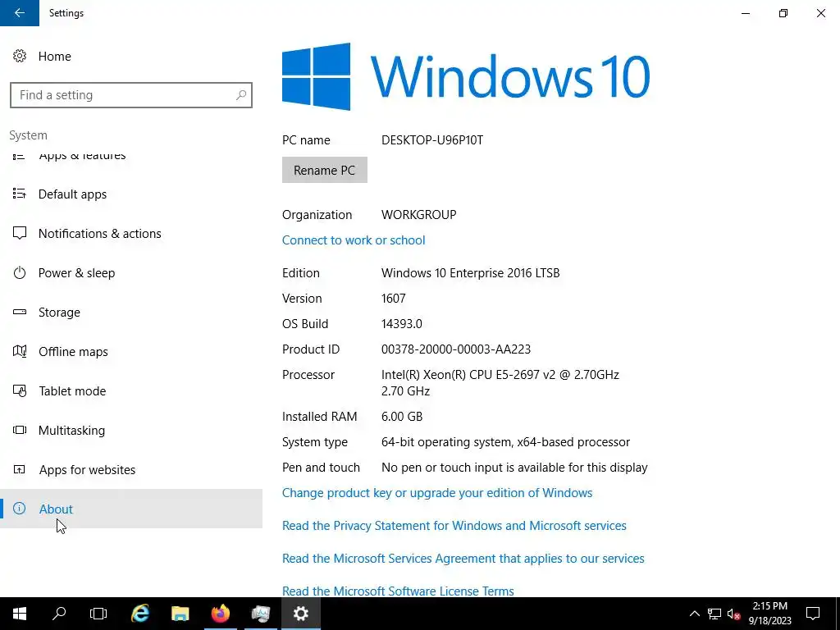Image resolution: width=840 pixels, height=630 pixels.
Task: Restore down the Settings window
Action: (783, 13)
